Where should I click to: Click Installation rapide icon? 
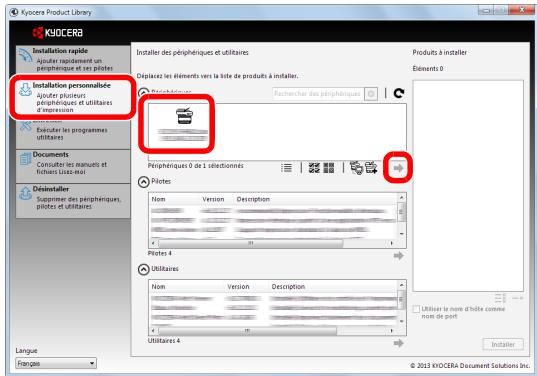25,55
